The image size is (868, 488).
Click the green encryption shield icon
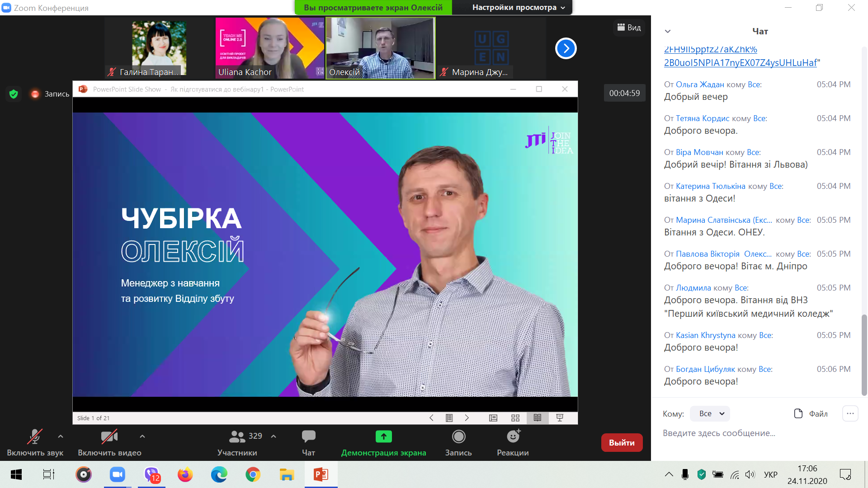click(x=14, y=94)
